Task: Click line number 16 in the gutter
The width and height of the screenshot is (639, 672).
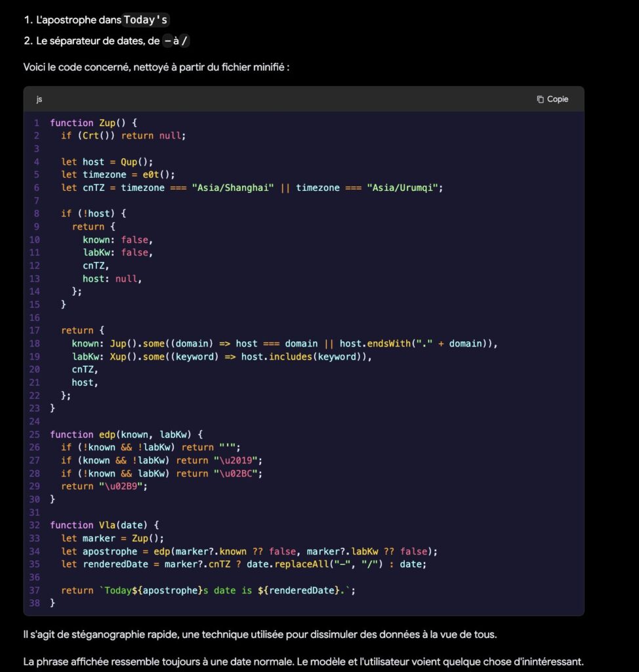Action: tap(34, 318)
